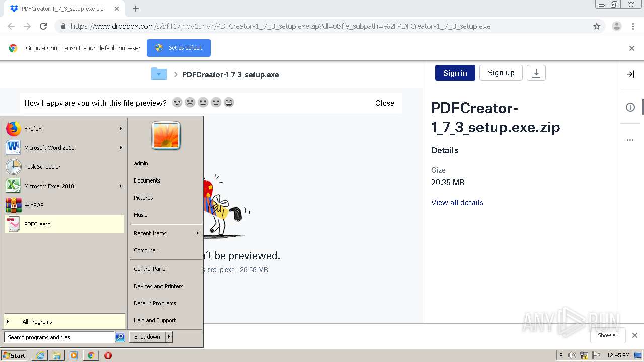
Task: Click the Sign up button
Action: click(x=501, y=73)
